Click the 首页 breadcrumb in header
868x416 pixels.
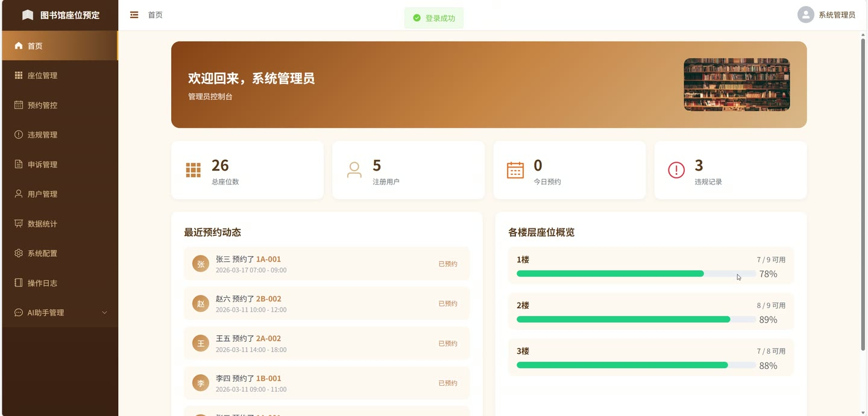point(156,15)
